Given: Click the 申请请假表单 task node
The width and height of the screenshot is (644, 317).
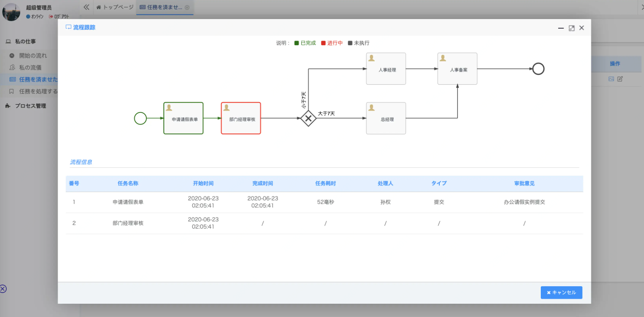Looking at the screenshot, I should click(183, 118).
